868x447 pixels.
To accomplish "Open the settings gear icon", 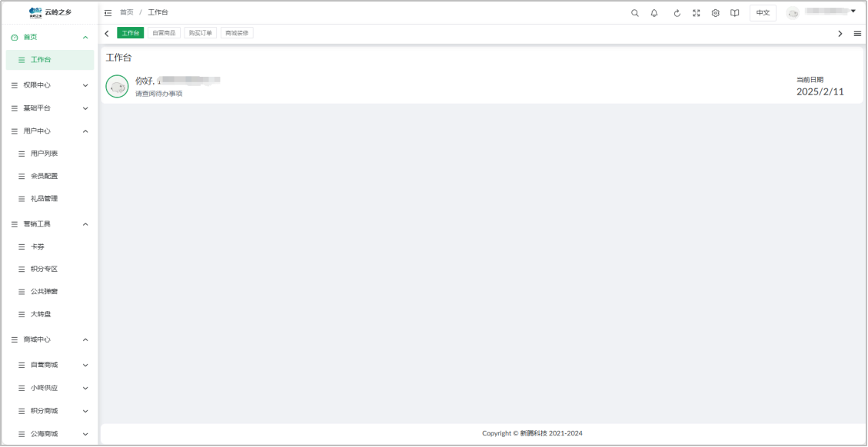I will [715, 13].
